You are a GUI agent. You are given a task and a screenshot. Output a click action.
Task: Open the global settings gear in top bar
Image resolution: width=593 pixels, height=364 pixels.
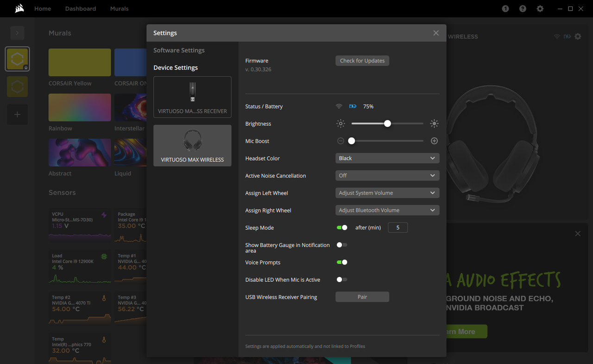540,9
